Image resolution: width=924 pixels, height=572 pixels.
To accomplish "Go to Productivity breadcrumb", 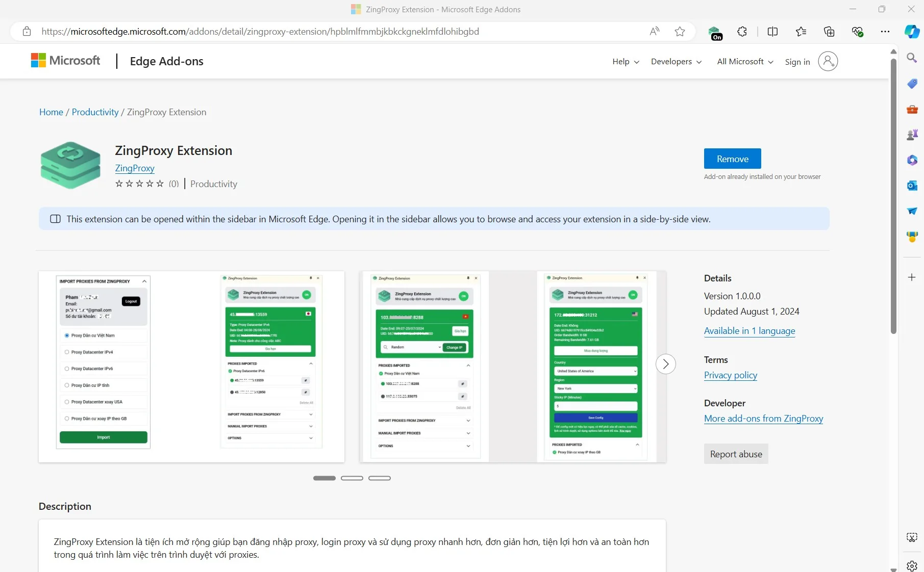I will (95, 112).
